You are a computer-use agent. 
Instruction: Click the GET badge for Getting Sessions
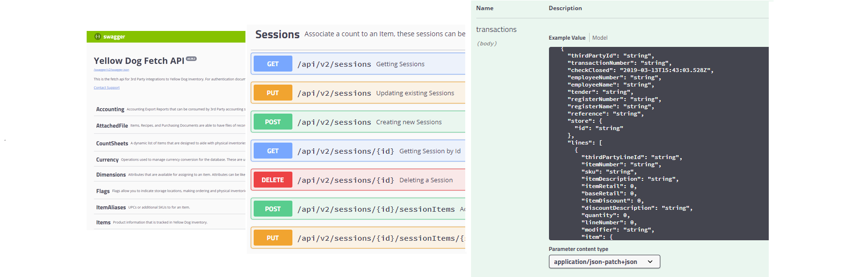(273, 64)
